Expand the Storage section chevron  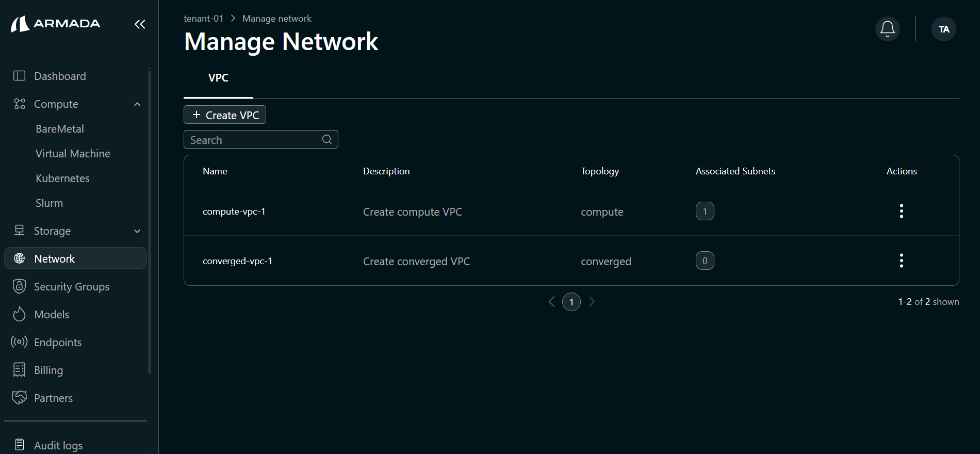pyautogui.click(x=137, y=231)
